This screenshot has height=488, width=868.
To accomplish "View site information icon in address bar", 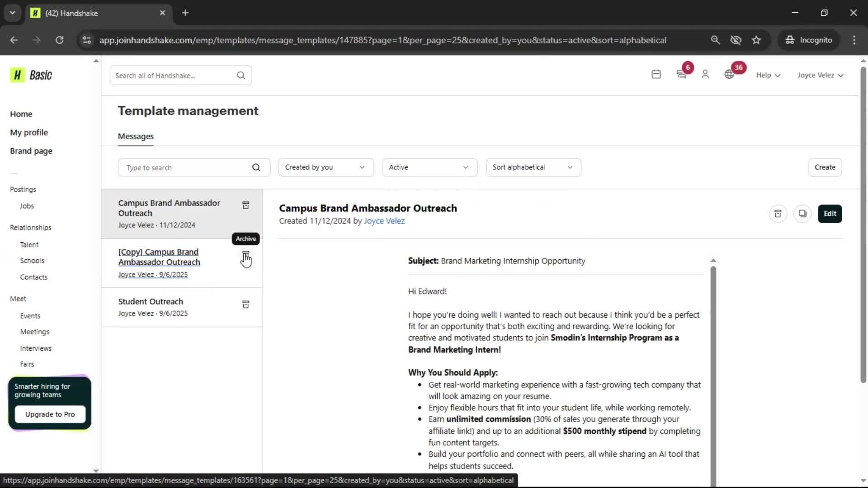I will coord(86,40).
